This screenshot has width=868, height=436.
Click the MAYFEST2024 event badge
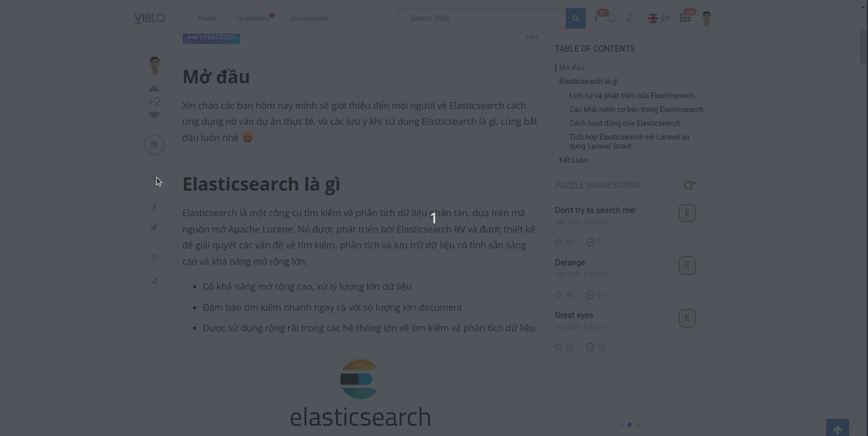[211, 38]
